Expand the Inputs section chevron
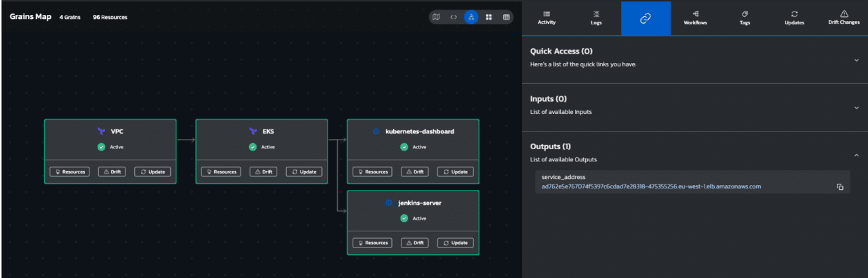Screen dimensions: 868x278 pos(856,108)
